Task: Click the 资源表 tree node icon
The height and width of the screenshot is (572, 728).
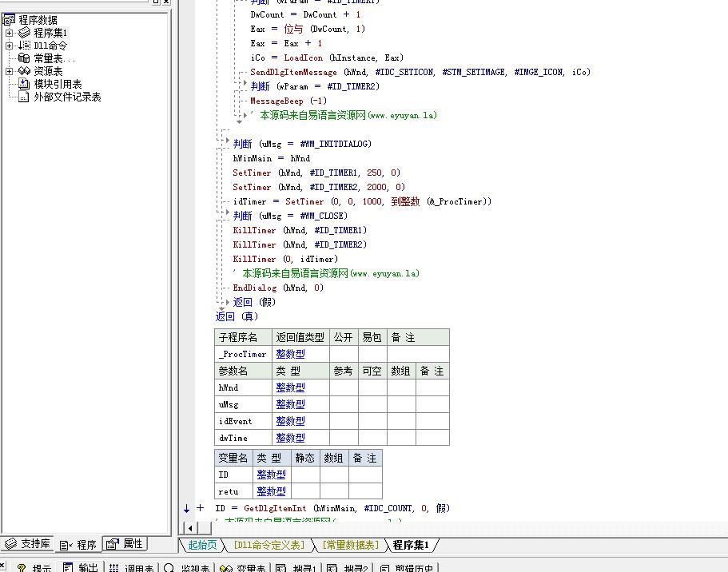Action: pyautogui.click(x=24, y=71)
